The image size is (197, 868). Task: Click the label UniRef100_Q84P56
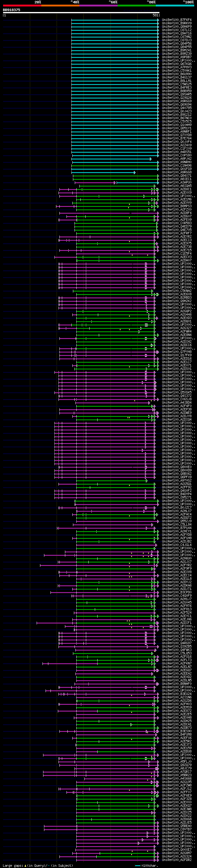[177, 43]
